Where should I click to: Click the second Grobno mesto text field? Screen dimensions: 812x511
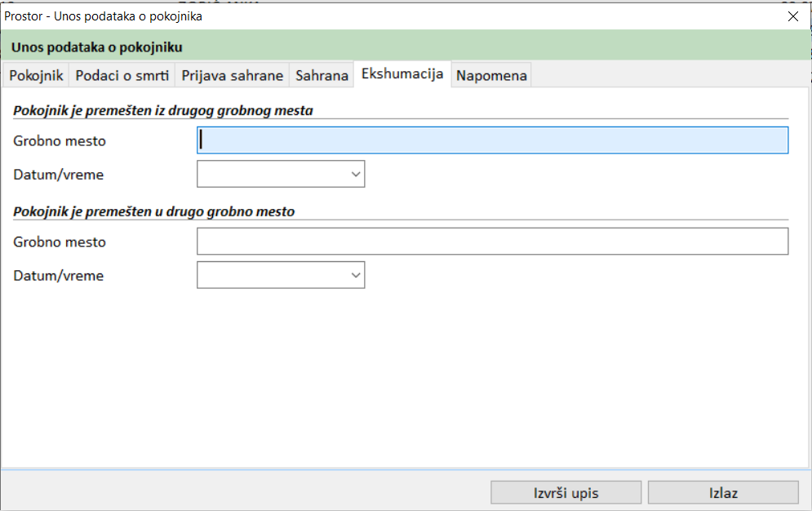coord(492,242)
